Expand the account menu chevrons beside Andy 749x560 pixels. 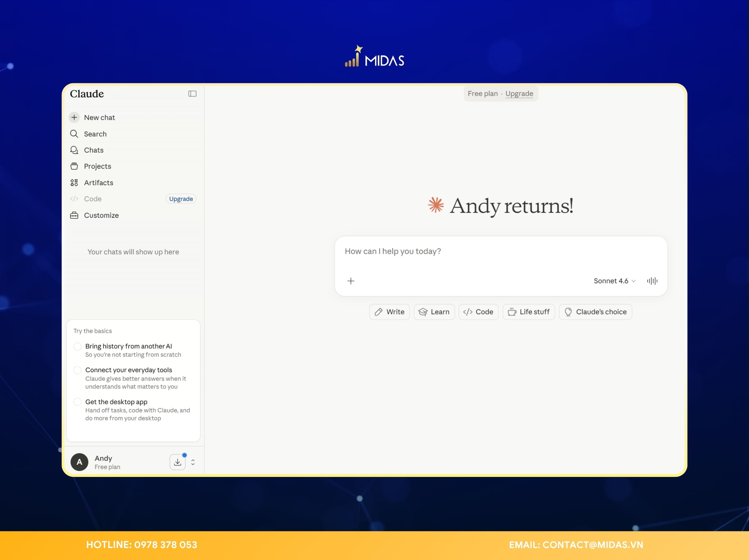(x=193, y=462)
